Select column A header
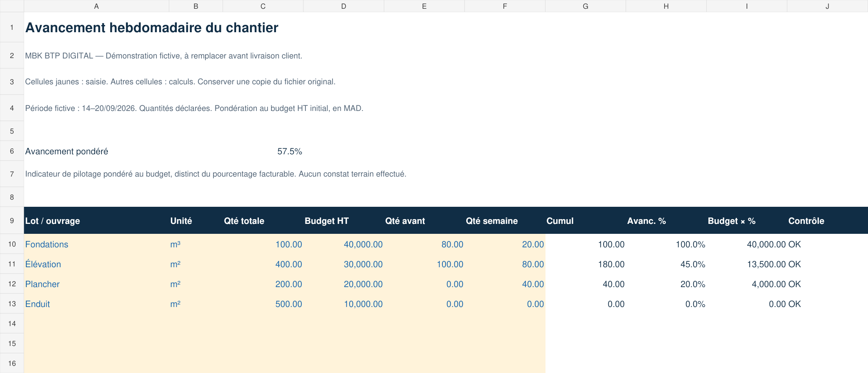The height and width of the screenshot is (373, 868). [96, 6]
